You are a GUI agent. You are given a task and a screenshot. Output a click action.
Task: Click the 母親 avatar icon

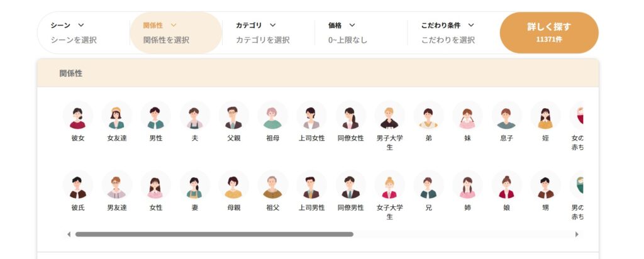[x=233, y=185]
